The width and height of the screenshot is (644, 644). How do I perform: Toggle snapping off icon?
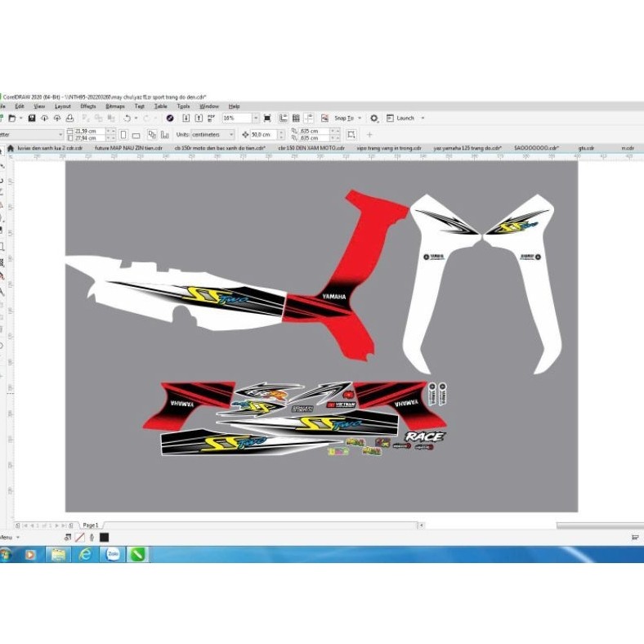click(x=325, y=119)
